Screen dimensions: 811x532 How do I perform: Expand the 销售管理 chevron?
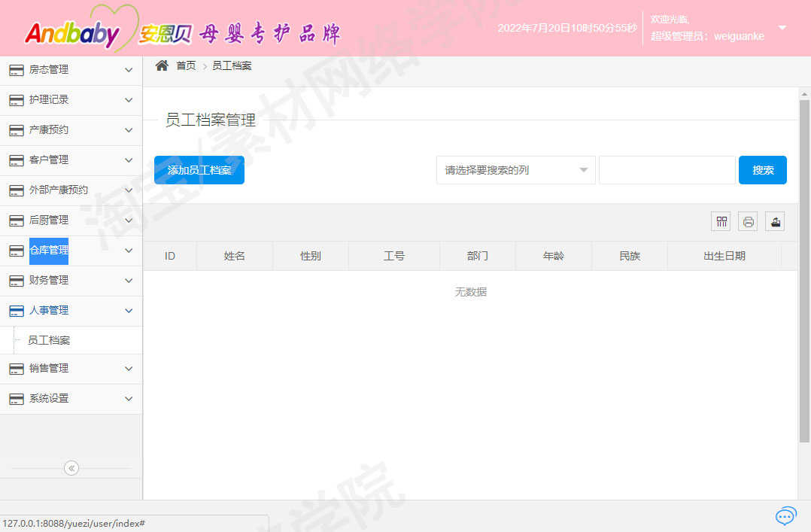pos(129,369)
